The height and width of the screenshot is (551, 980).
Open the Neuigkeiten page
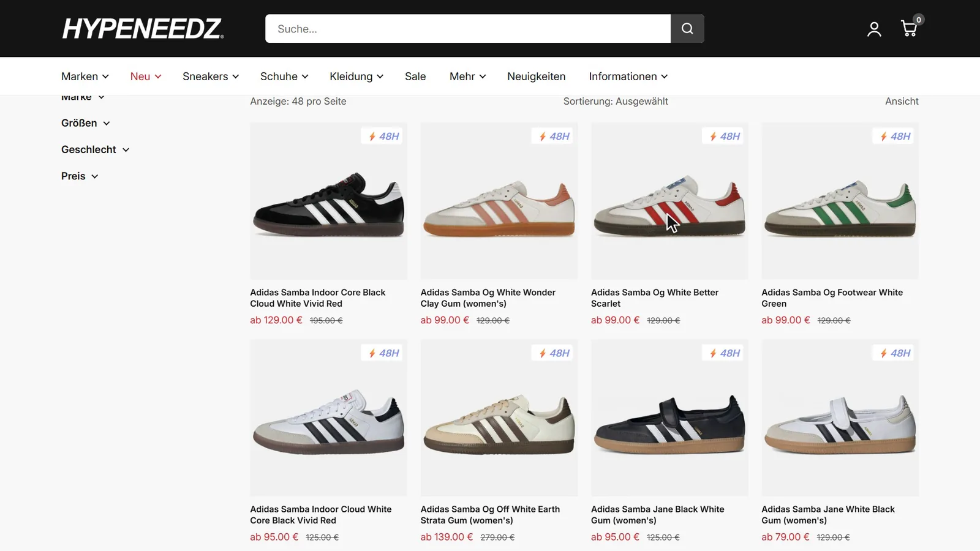[537, 77]
